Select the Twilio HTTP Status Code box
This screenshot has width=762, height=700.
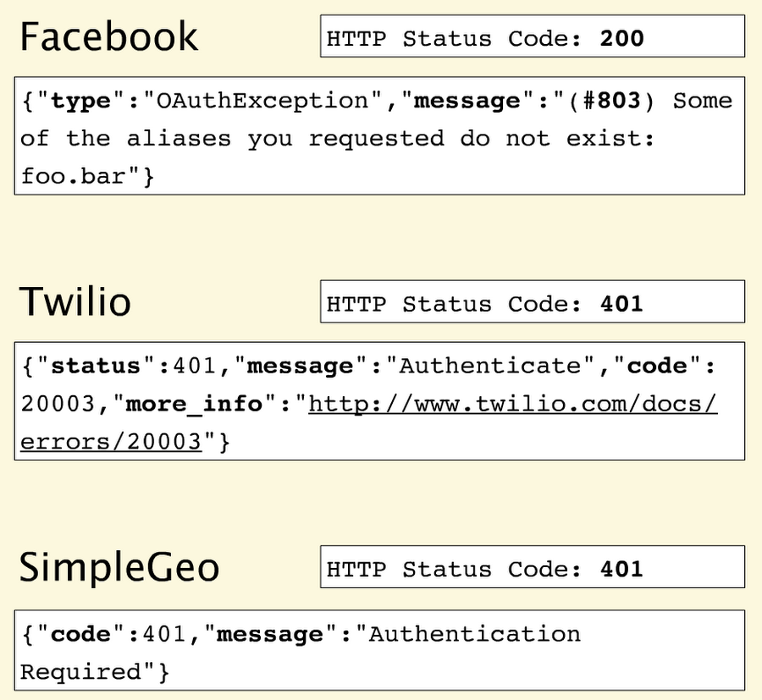coord(532,303)
